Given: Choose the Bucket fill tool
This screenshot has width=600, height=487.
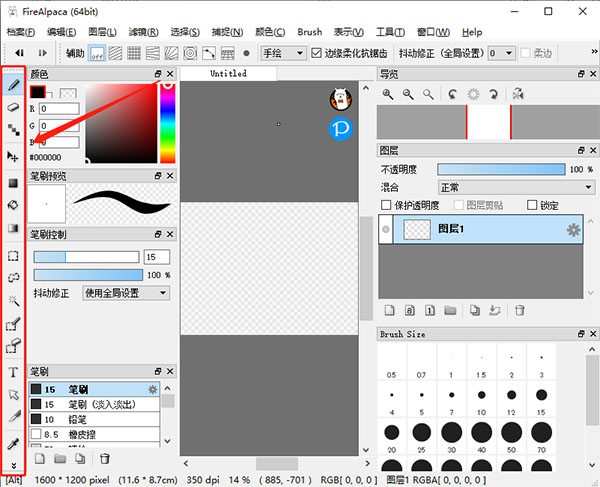Looking at the screenshot, I should click(x=13, y=205).
